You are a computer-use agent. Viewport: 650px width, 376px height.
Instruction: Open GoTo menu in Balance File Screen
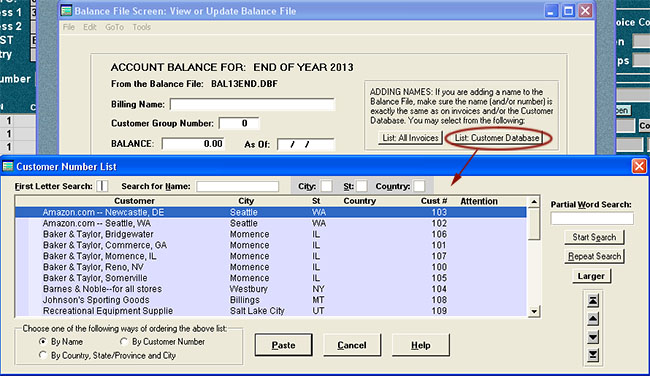coord(114,27)
